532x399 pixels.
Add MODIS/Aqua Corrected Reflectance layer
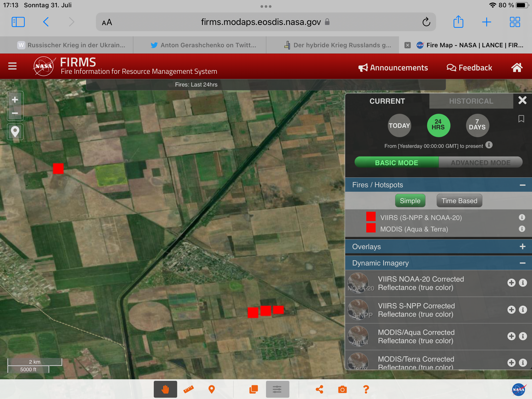point(511,336)
